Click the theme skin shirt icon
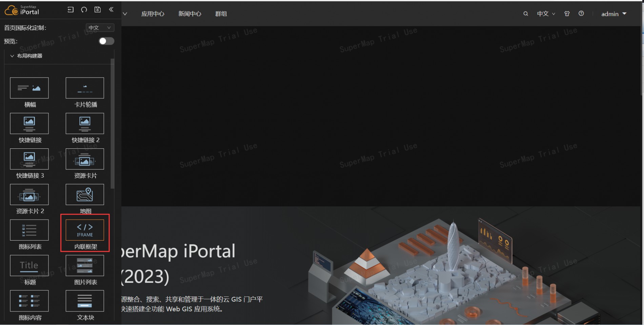This screenshot has height=325, width=644. click(567, 14)
